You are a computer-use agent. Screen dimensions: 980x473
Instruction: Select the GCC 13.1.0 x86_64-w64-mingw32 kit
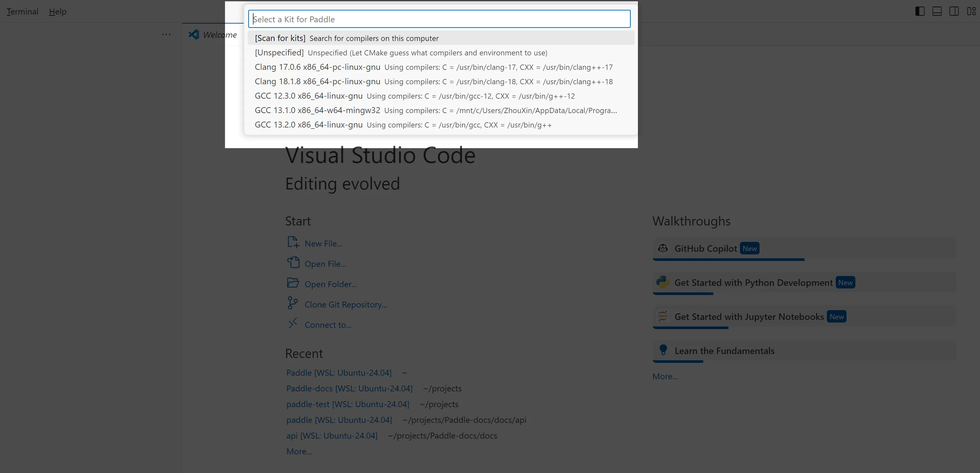441,110
